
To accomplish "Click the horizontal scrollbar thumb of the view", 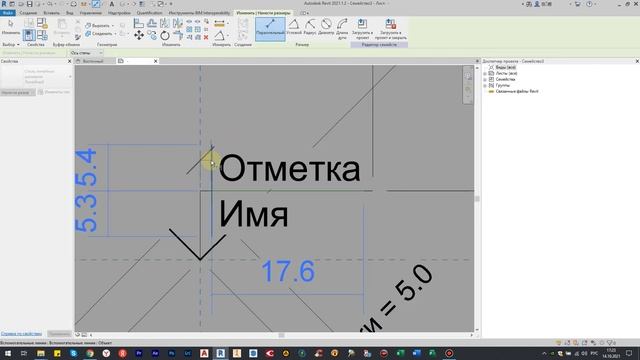I will tap(281, 335).
